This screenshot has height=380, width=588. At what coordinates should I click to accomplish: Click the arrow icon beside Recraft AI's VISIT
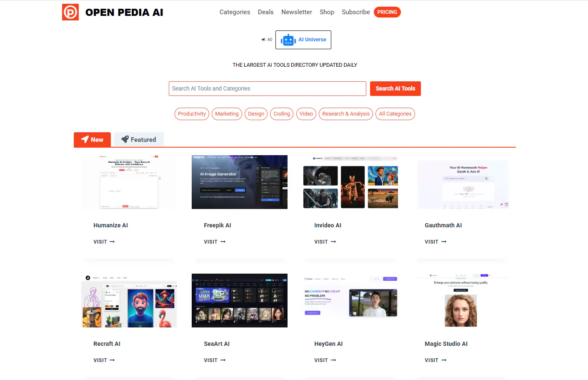[112, 360]
